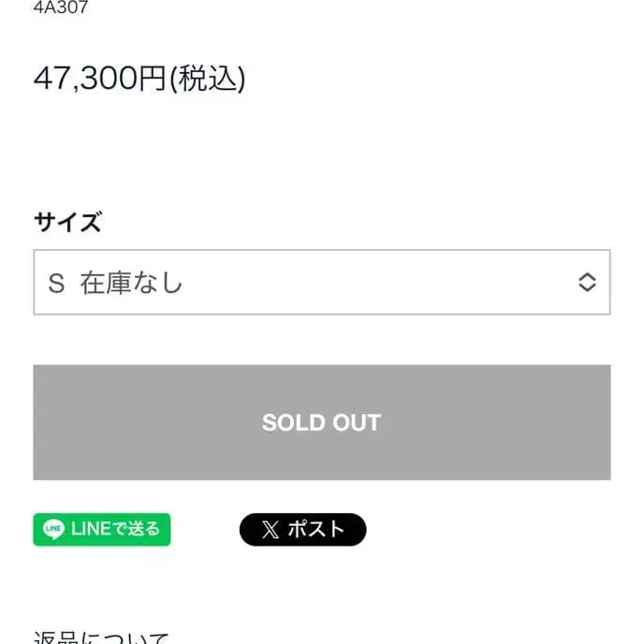This screenshot has width=644, height=644.
Task: Click the SOLD OUT white text
Action: (321, 423)
